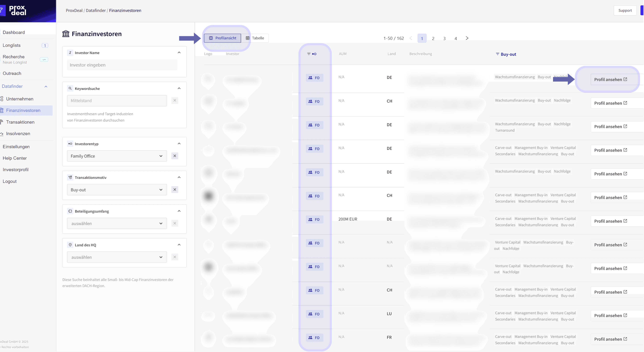Open the Investorentyp Family Office dropdown
Viewport: 644px width, 352px height.
[117, 156]
